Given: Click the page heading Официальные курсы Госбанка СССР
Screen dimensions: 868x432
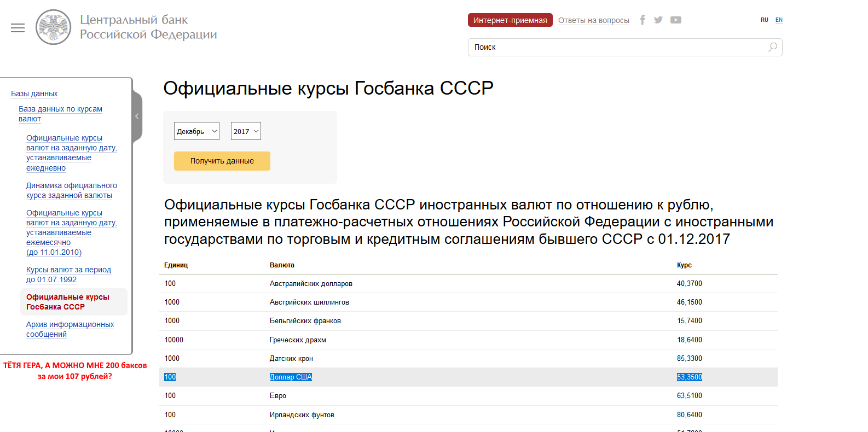Looking at the screenshot, I should (328, 88).
